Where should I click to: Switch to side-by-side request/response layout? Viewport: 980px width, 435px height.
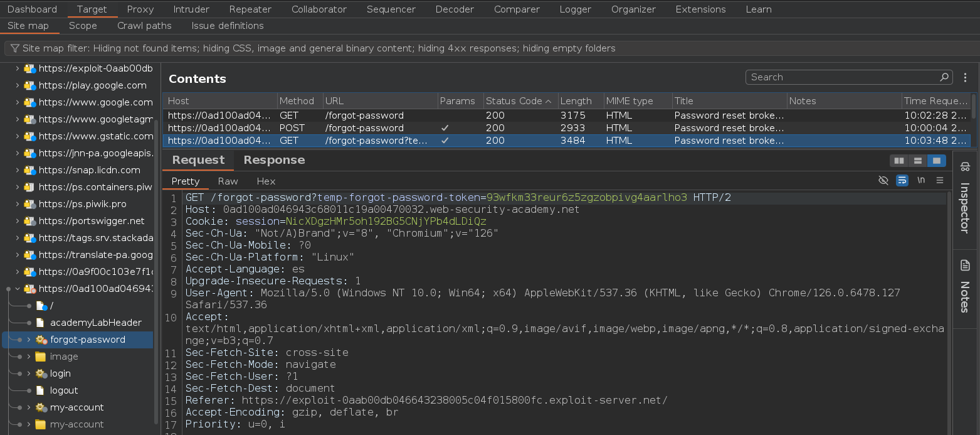coord(898,161)
